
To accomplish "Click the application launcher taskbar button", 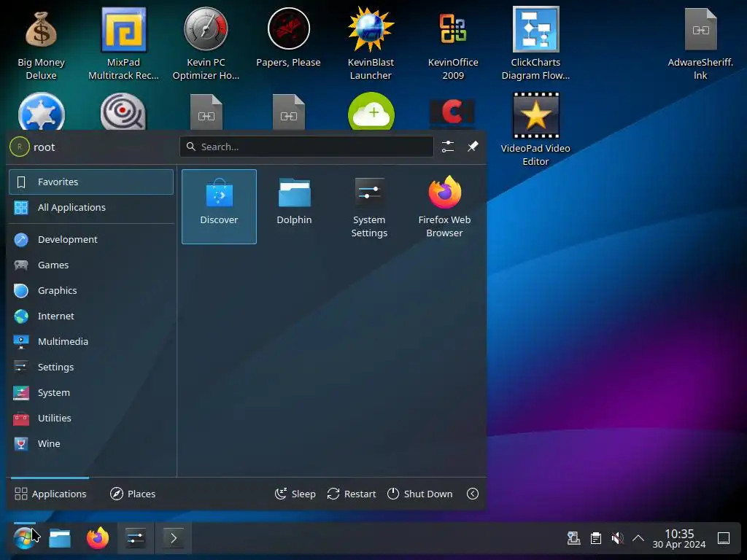I will pyautogui.click(x=23, y=538).
